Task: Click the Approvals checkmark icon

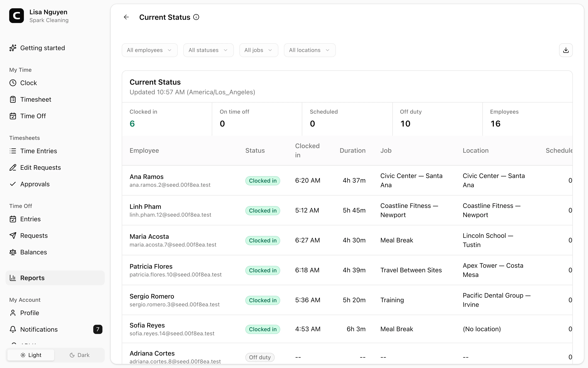Action: (x=13, y=184)
